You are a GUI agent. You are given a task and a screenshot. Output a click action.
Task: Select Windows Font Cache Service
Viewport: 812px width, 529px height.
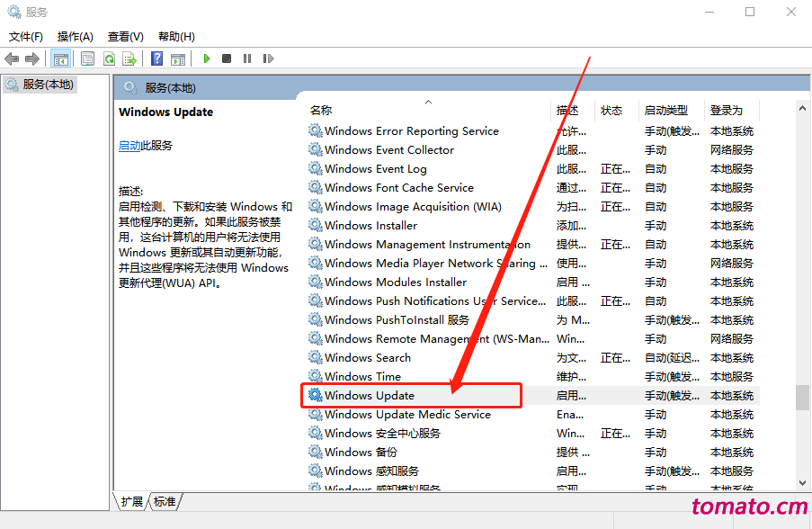[531, 187]
